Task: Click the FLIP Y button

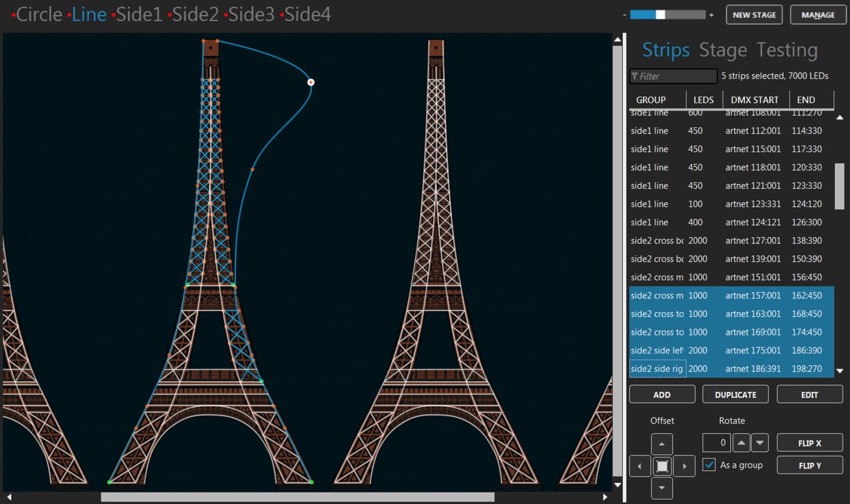Action: (x=809, y=465)
